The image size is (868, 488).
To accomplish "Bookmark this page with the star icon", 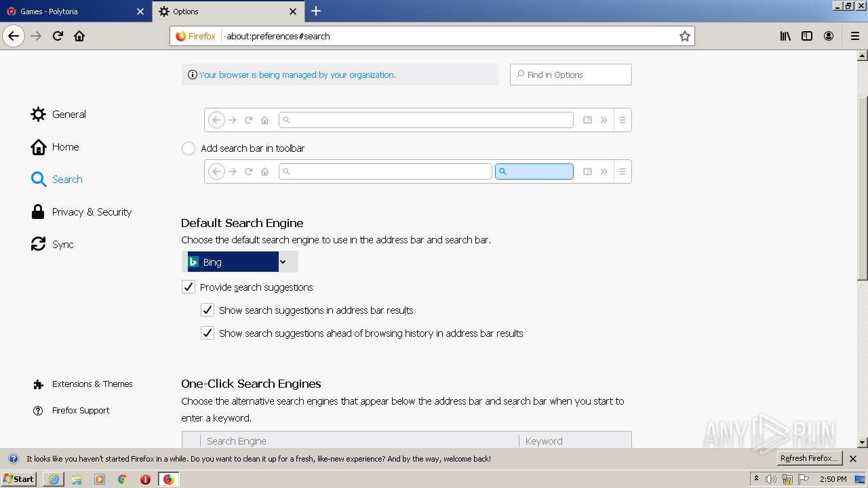I will 685,36.
